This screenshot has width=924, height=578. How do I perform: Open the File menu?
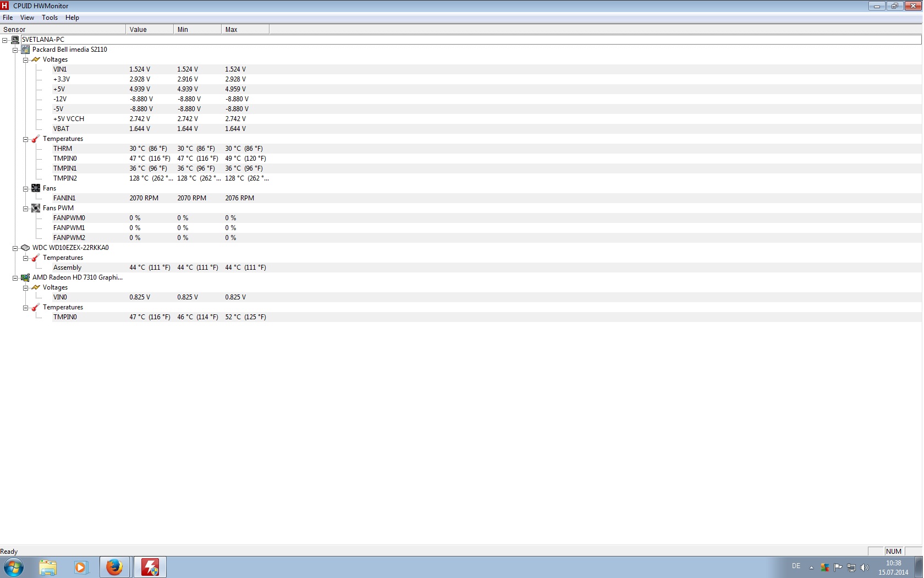[x=8, y=18]
